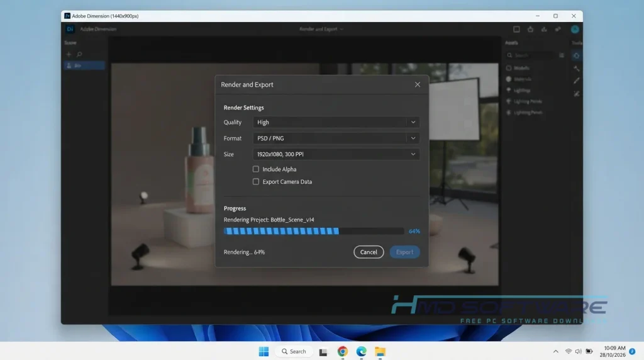644x360 pixels.
Task: Click the Assets panel search field
Action: pyautogui.click(x=531, y=55)
